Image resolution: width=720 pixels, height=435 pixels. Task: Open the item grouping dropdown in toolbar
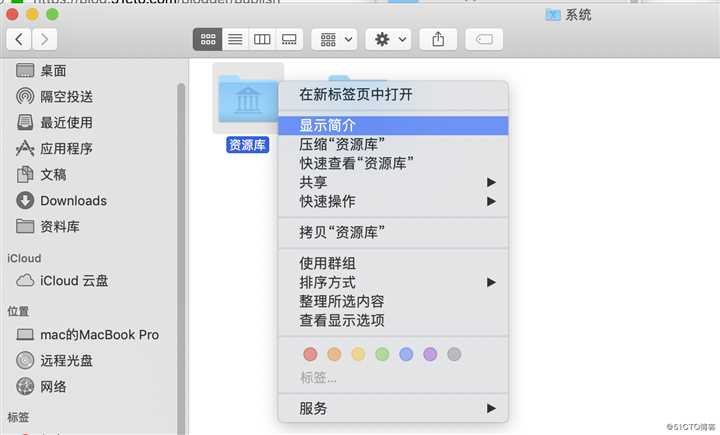334,40
